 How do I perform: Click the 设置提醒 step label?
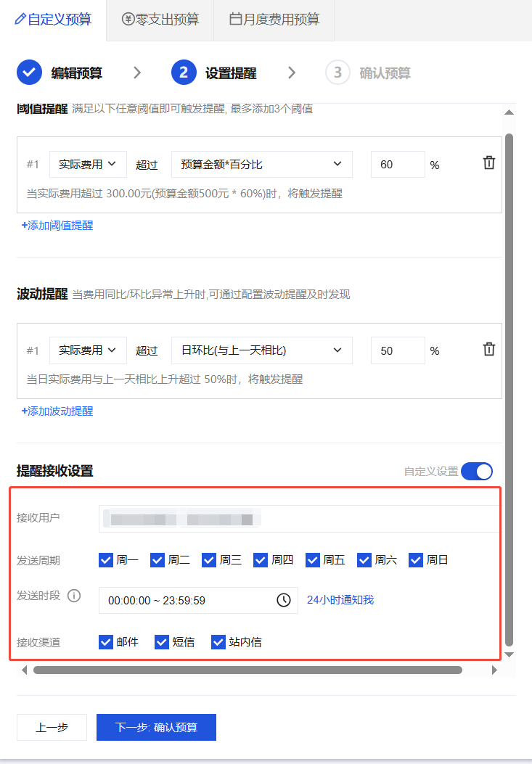click(231, 73)
